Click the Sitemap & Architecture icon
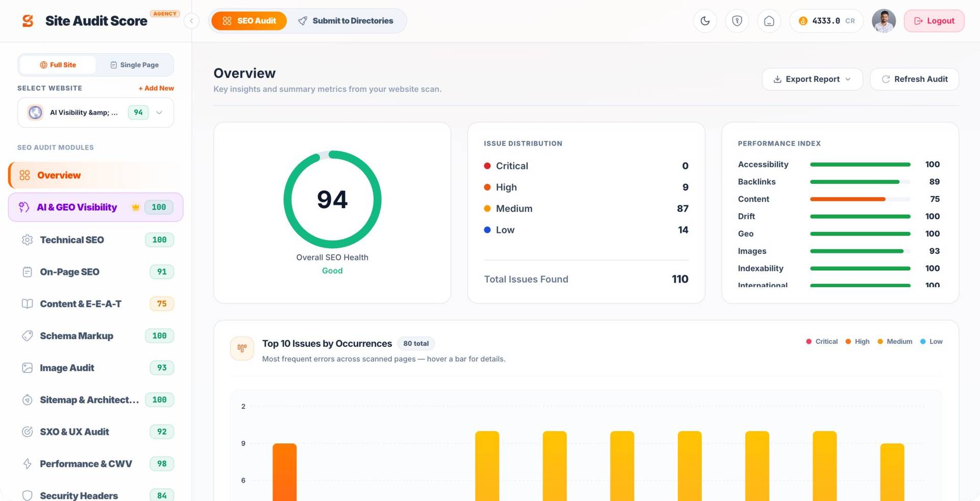 [28, 400]
